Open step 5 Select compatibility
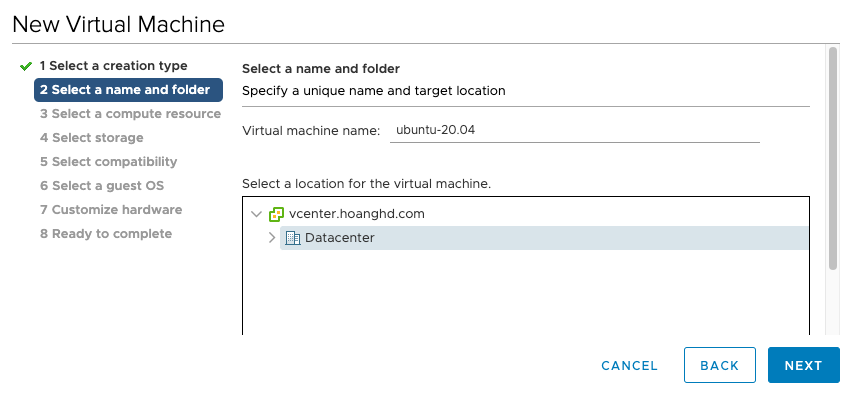The height and width of the screenshot is (393, 849). coord(108,162)
